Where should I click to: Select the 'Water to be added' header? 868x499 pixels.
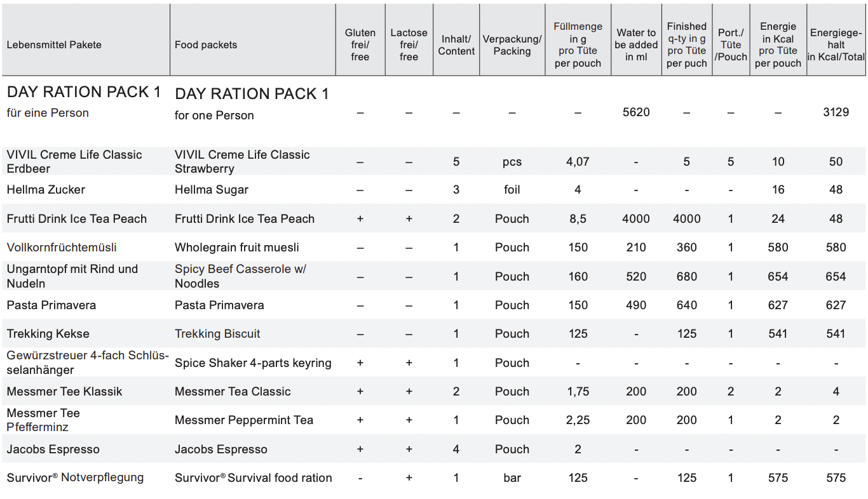(636, 45)
